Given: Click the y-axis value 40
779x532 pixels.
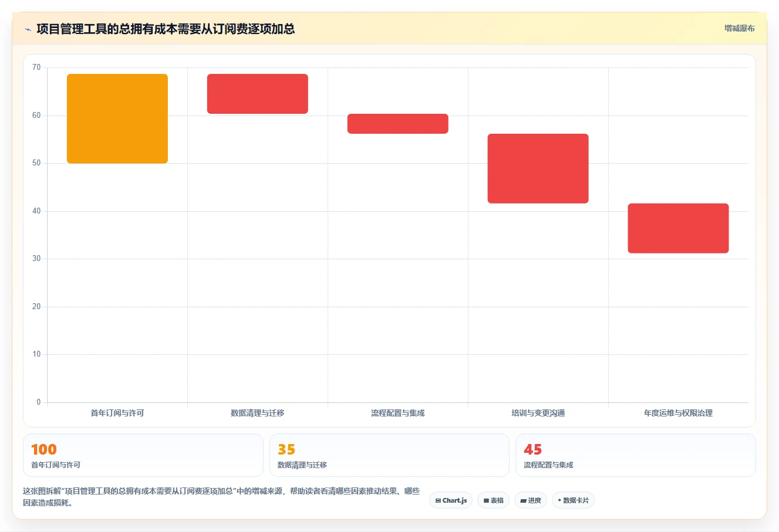Looking at the screenshot, I should pos(36,211).
